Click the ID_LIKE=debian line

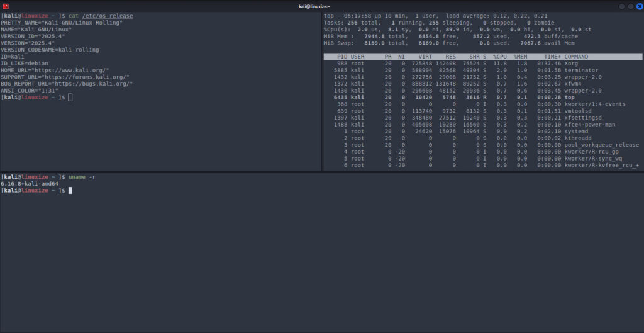click(x=25, y=64)
